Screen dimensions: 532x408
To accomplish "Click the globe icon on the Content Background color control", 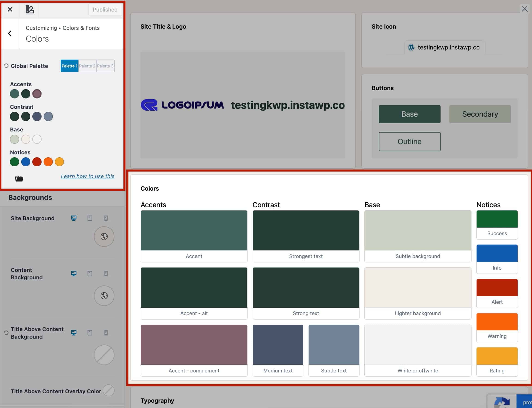I will tap(104, 295).
